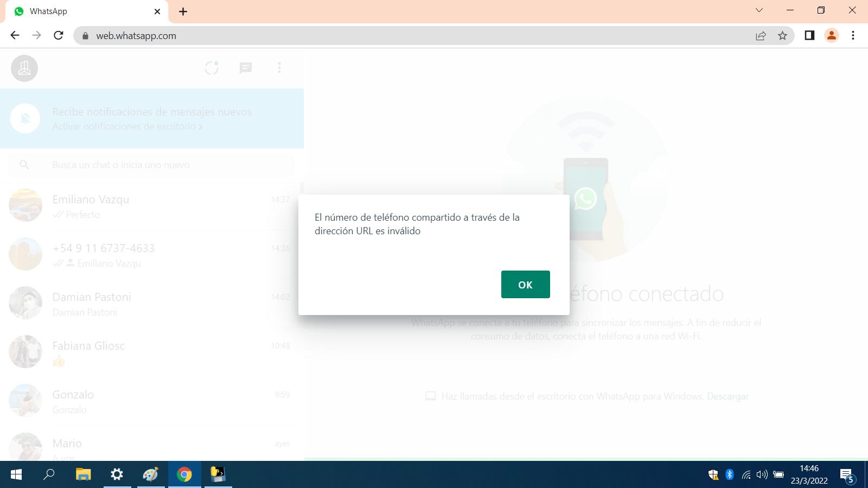Viewport: 868px width, 488px height.
Task: Click the contact icon in the +54 chat preview
Action: coord(70,263)
